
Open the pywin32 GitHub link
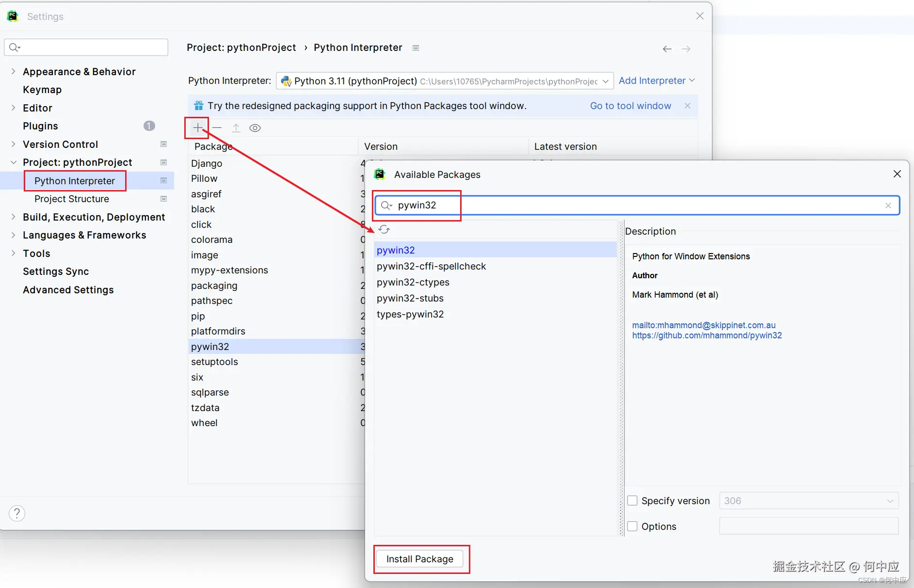coord(707,335)
